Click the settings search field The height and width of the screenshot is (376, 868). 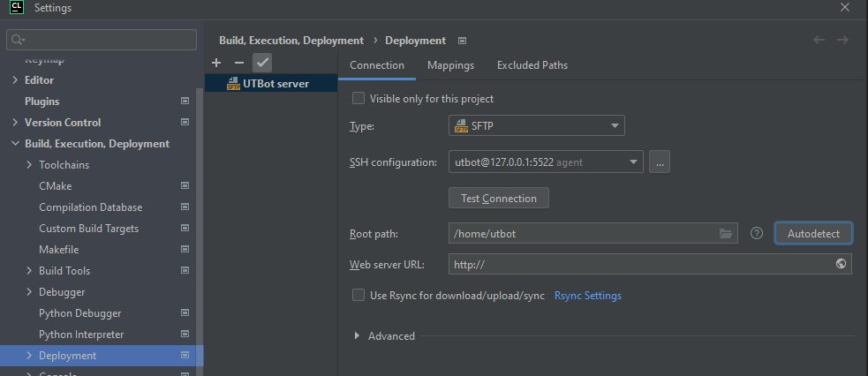pos(102,40)
